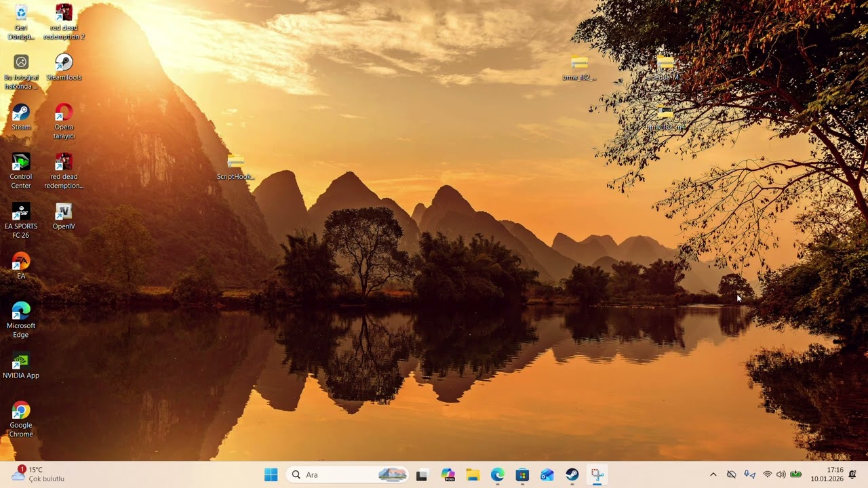The image size is (868, 488).
Task: Select the NVIDIA App desktop shortcut
Action: pyautogui.click(x=21, y=365)
